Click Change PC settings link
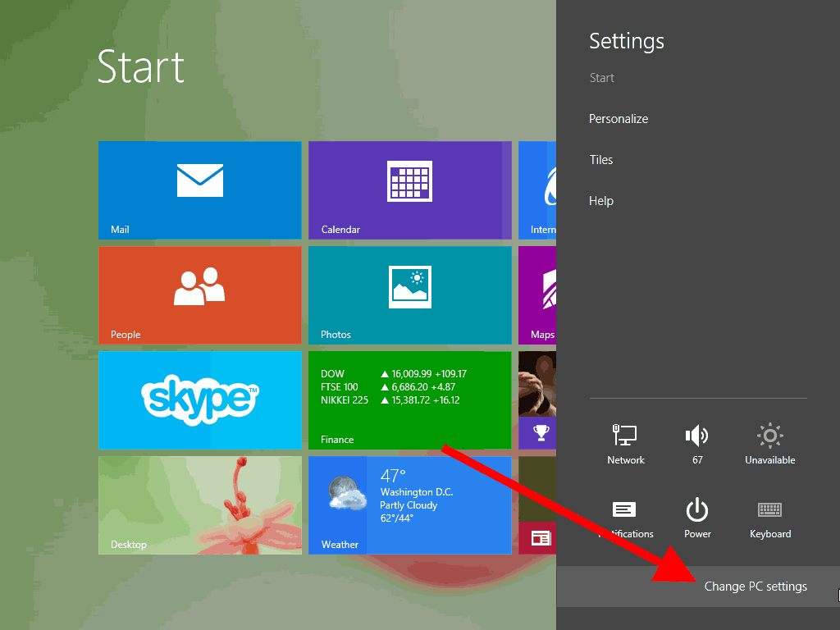 [x=756, y=587]
